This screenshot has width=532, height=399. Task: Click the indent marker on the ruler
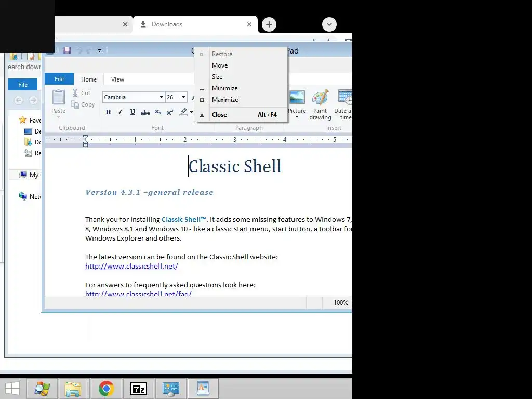85,140
